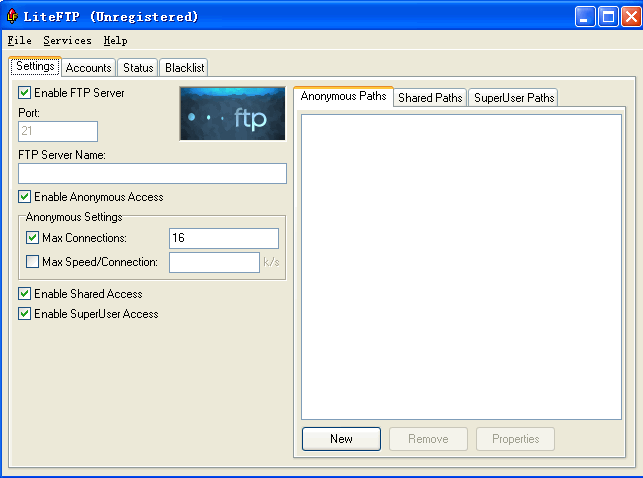Enable the Max Speed/Connection checkbox
This screenshot has height=478, width=643.
pyautogui.click(x=32, y=262)
